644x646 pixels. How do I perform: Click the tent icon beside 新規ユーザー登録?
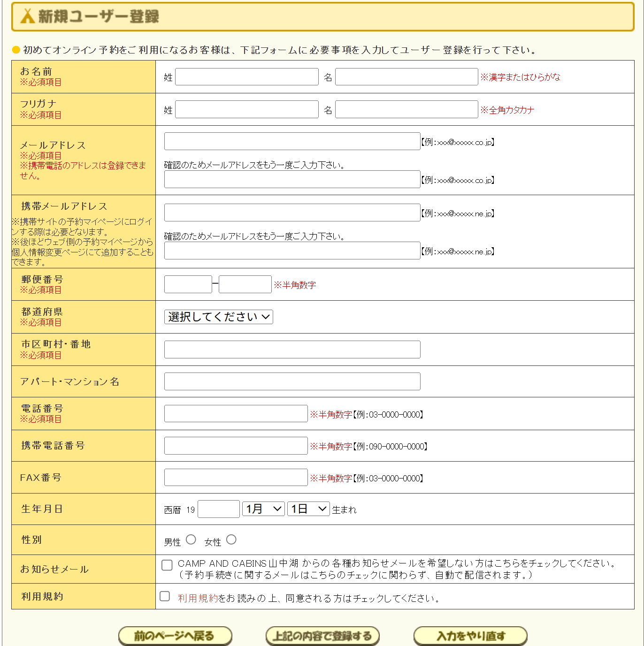28,16
